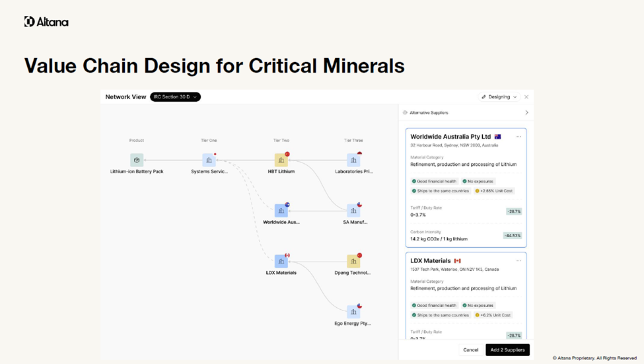The image size is (644, 364).
Task: Collapse the Alternative Suppliers panel chevron
Action: (526, 112)
